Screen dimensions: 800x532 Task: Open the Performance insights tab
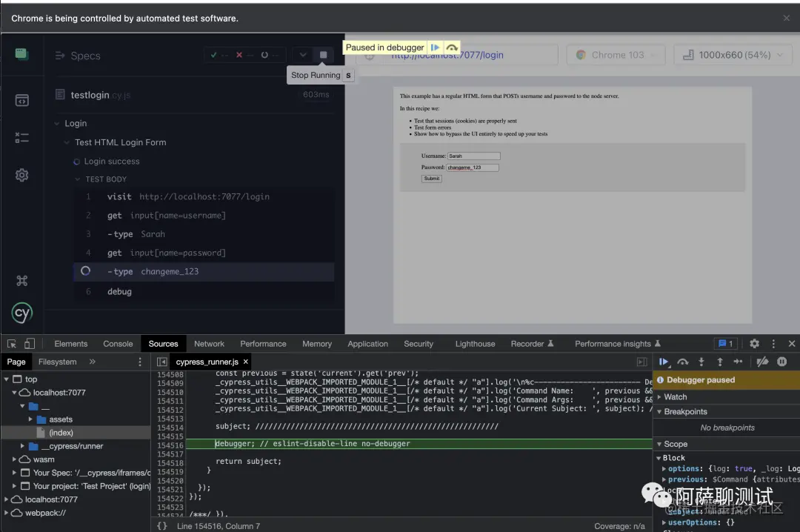tap(617, 344)
